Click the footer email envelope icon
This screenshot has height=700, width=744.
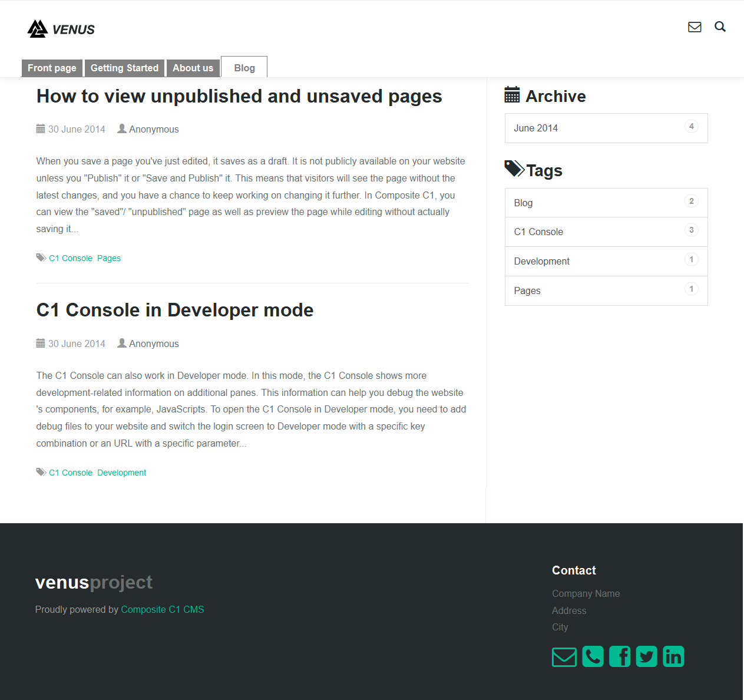click(564, 656)
